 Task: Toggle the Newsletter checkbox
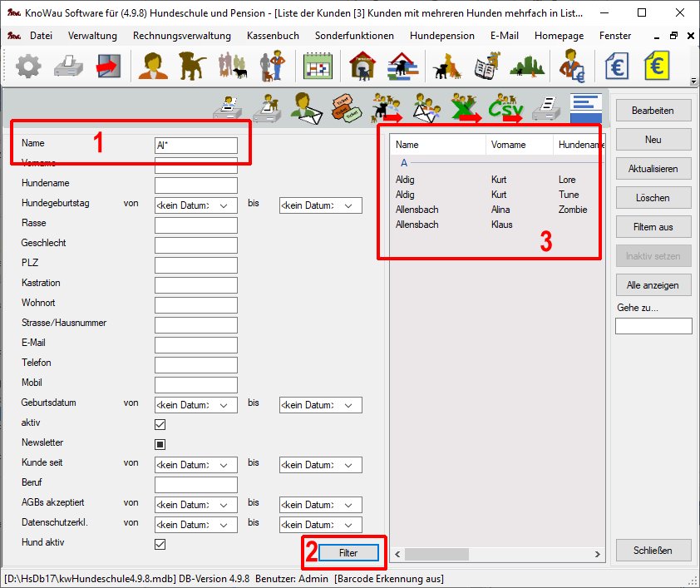pyautogui.click(x=160, y=444)
